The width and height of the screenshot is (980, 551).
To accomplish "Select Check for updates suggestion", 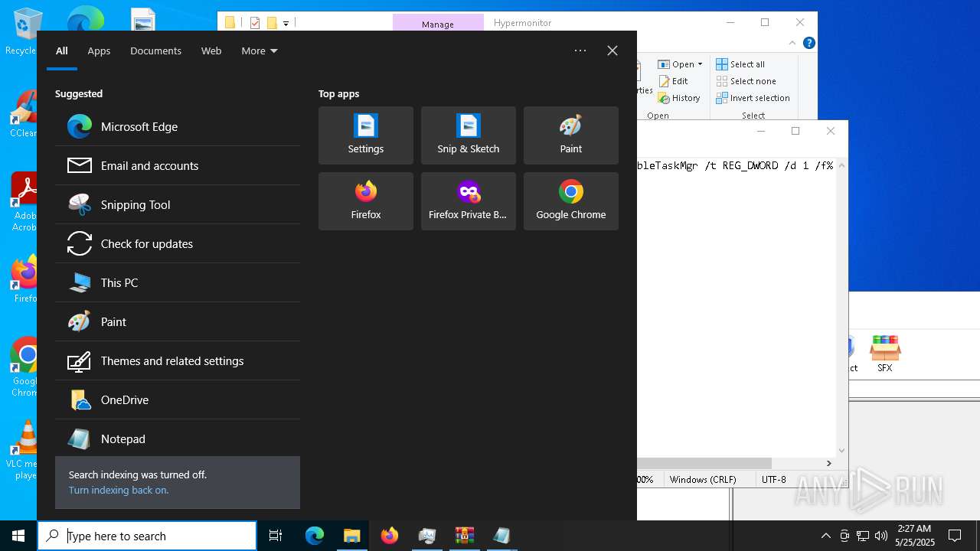I will pos(178,243).
